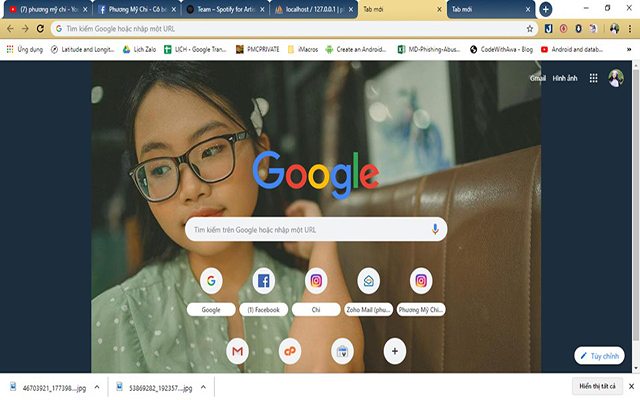Open the orange cP cPanel shortcut

[x=290, y=351]
